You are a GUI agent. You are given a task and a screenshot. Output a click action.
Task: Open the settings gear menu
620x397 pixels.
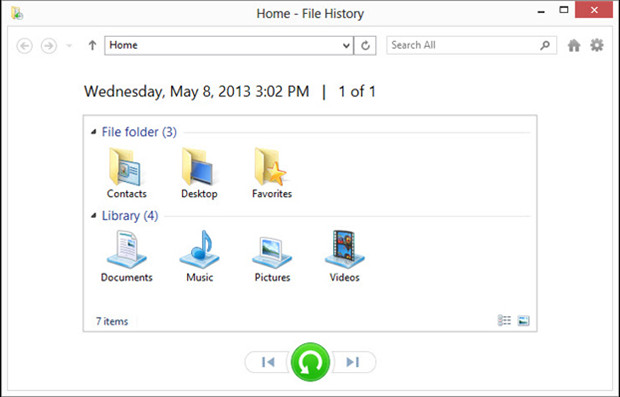pos(597,45)
